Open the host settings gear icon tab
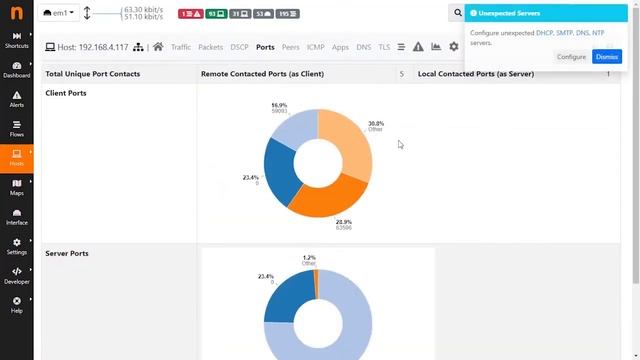 pos(453,47)
